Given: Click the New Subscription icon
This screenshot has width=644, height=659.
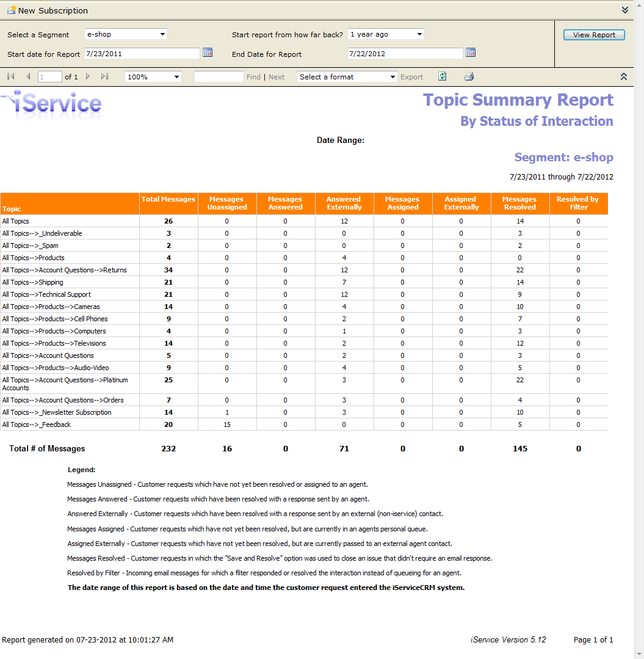Looking at the screenshot, I should pyautogui.click(x=12, y=10).
